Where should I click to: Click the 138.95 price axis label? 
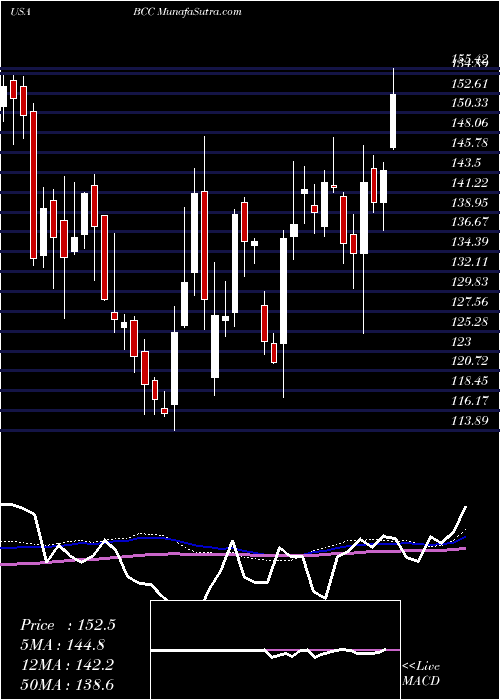click(470, 203)
